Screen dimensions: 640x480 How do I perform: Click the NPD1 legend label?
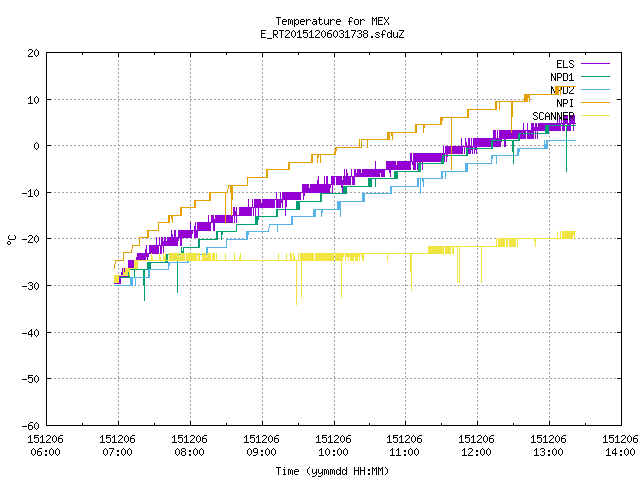[562, 77]
